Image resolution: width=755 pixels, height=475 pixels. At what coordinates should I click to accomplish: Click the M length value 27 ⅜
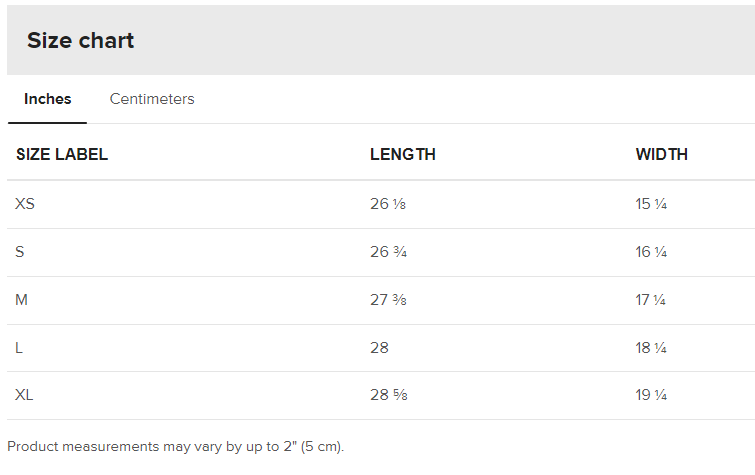pos(388,300)
